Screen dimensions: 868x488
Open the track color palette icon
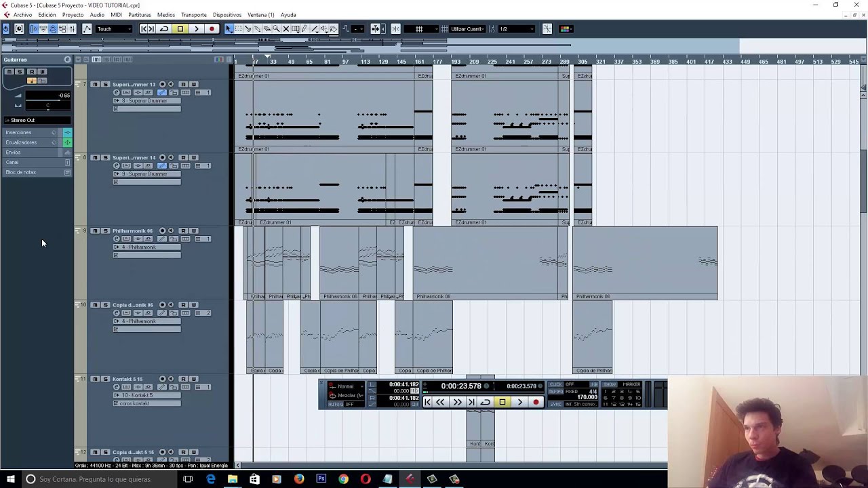coord(565,28)
